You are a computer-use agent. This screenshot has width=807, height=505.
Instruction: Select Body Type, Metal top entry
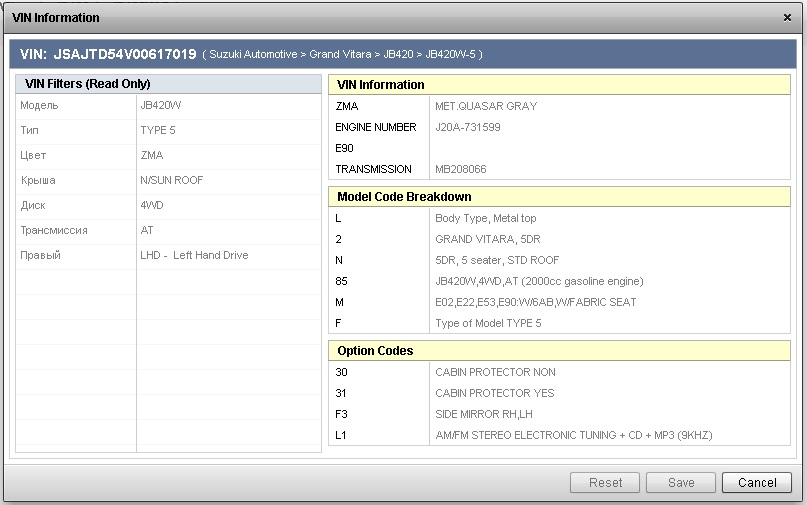click(x=485, y=218)
